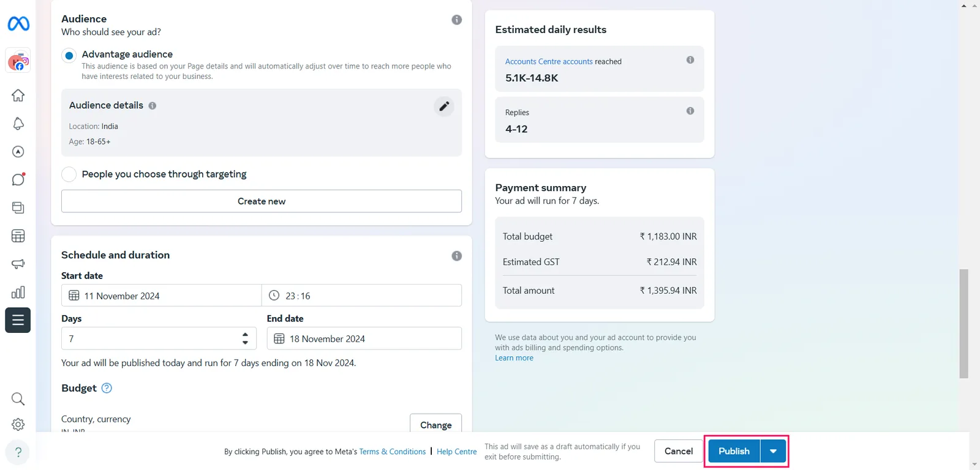This screenshot has height=470, width=980.
Task: Click Change country and currency button
Action: click(435, 424)
